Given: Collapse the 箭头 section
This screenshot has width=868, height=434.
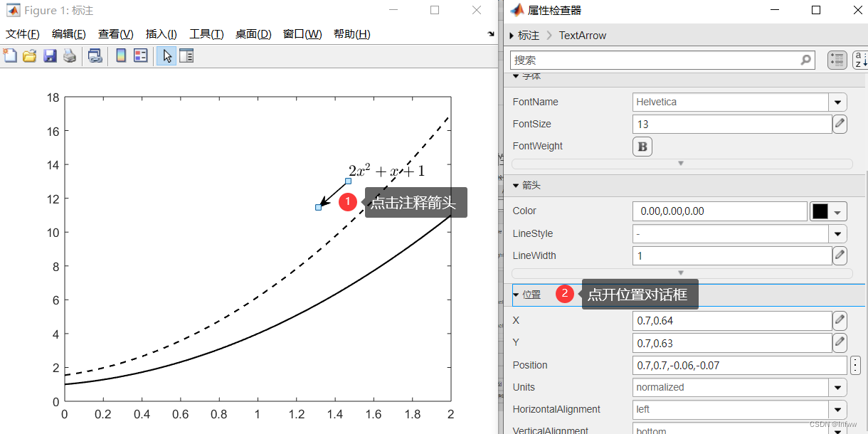Looking at the screenshot, I should point(516,185).
